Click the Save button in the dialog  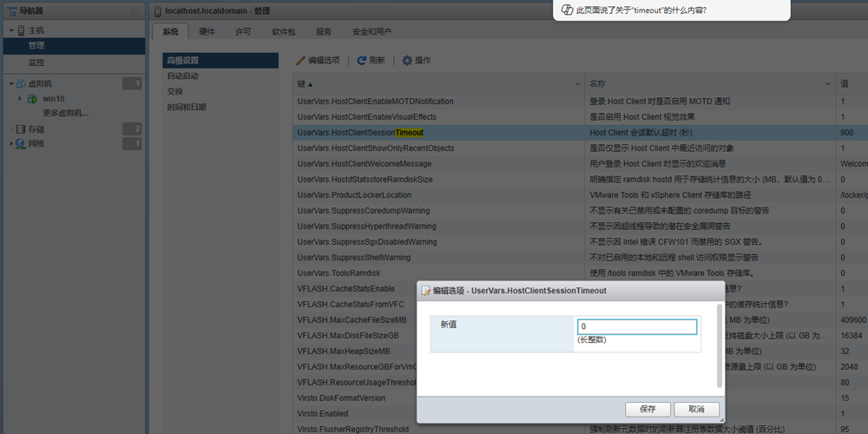click(648, 409)
